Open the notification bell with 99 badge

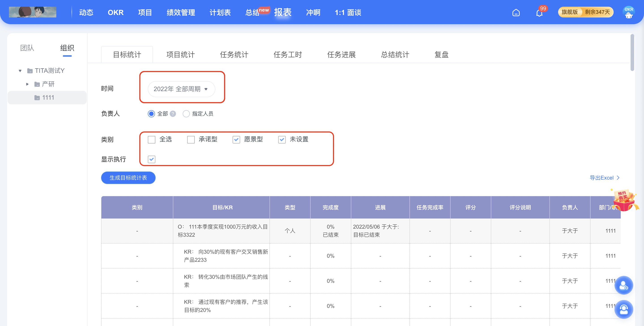click(540, 13)
